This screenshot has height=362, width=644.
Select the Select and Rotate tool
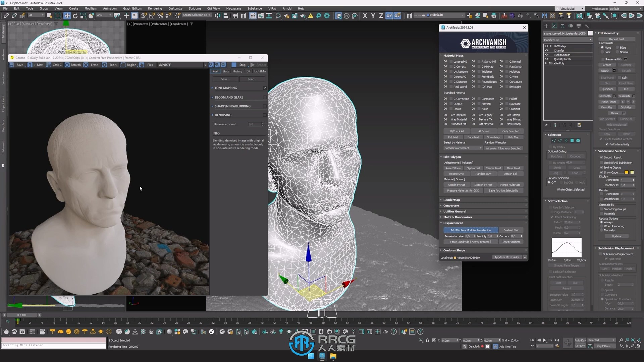75,16
